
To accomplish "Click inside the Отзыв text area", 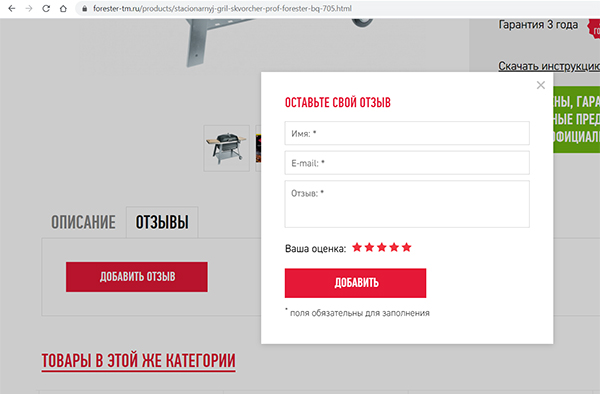I will click(407, 204).
